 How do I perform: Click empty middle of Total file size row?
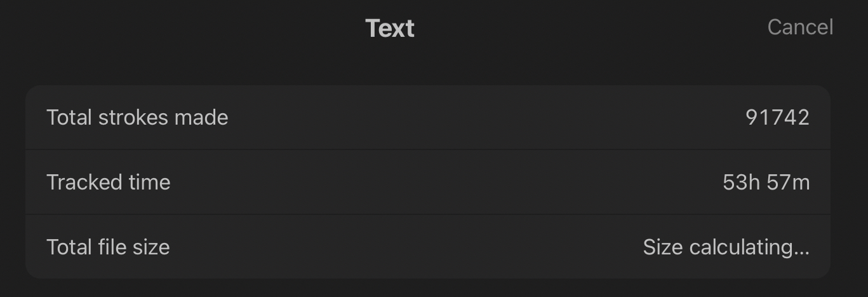pos(406,247)
